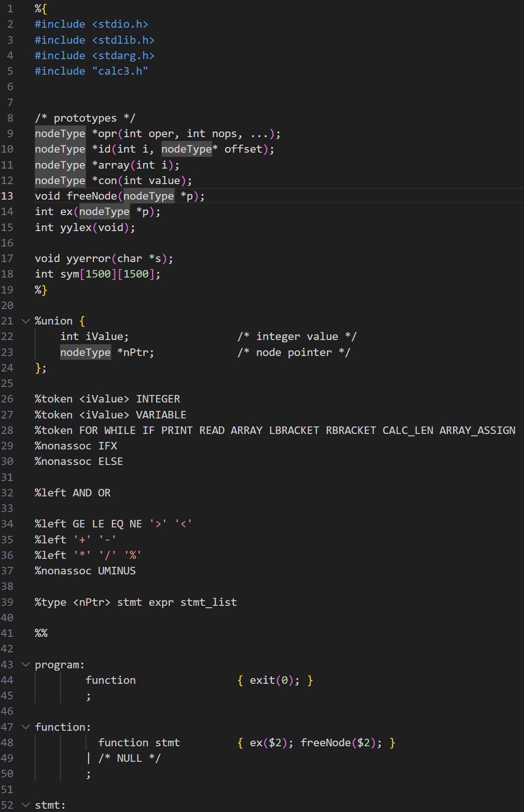The height and width of the screenshot is (812, 524).
Task: Click line number 13 in the gutter
Action: tap(7, 196)
